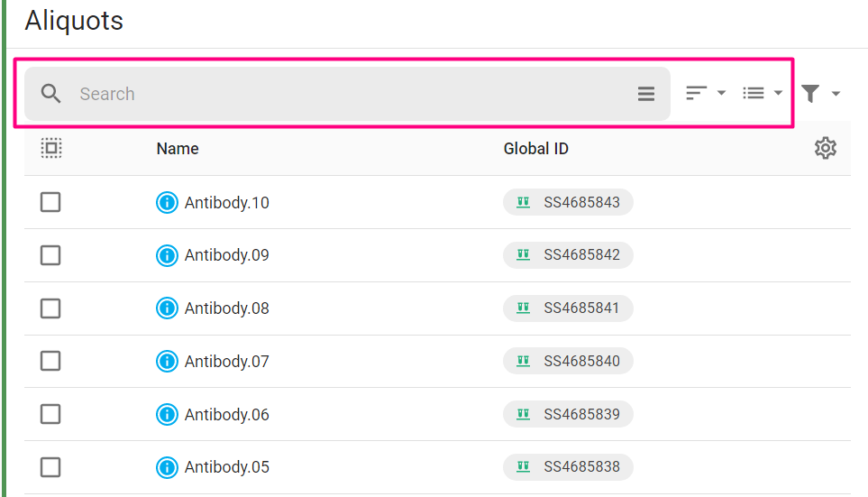Image resolution: width=868 pixels, height=497 pixels.
Task: Expand the list view type dropdown
Action: point(763,93)
